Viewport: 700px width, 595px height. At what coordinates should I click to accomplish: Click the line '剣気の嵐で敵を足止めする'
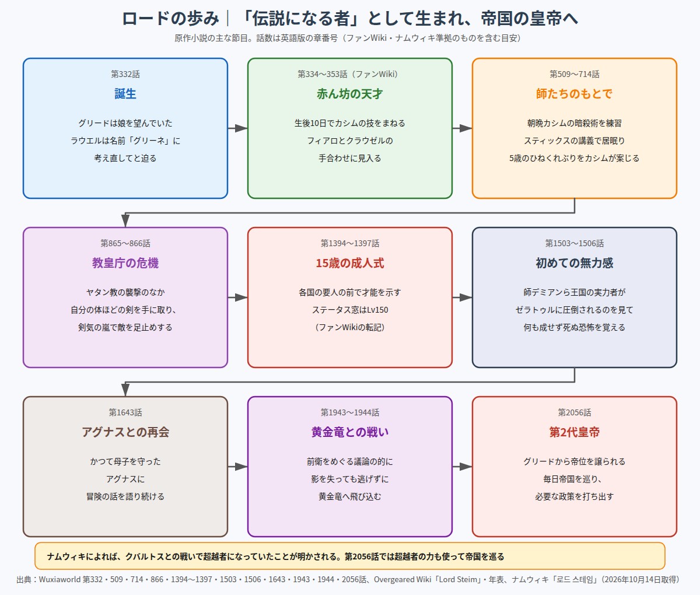point(125,327)
